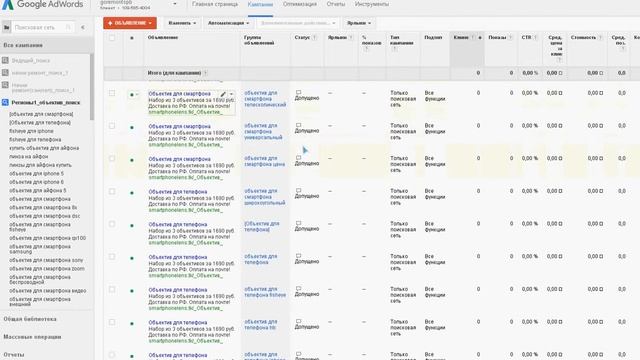Viewport: 640px width, 360px height.
Task: Open ad group link смартфона универсальный
Action: click(x=263, y=131)
